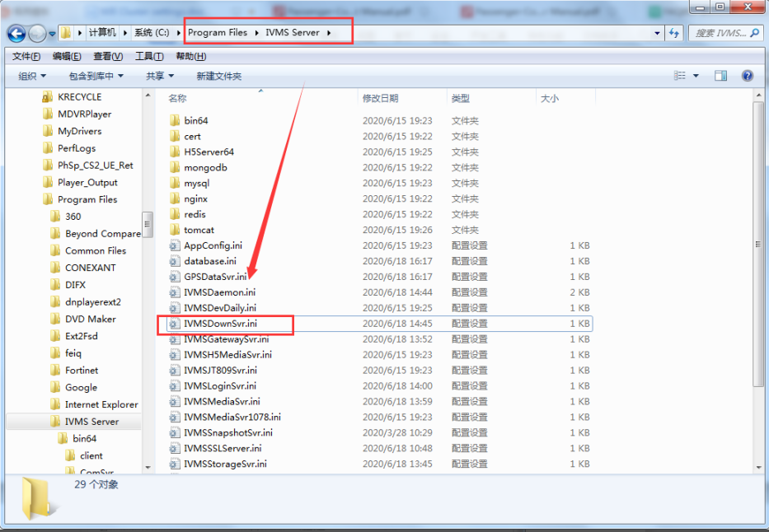
Task: Select the redis folder icon
Action: click(175, 215)
